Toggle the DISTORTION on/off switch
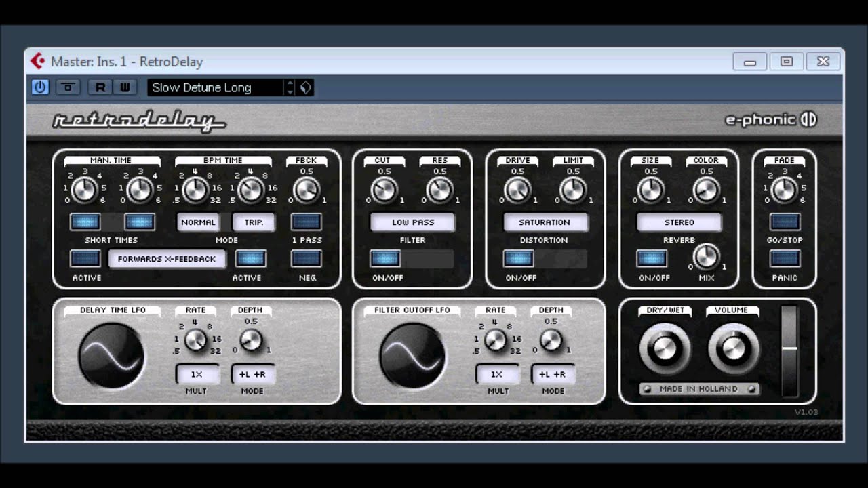868x488 pixels. [518, 258]
